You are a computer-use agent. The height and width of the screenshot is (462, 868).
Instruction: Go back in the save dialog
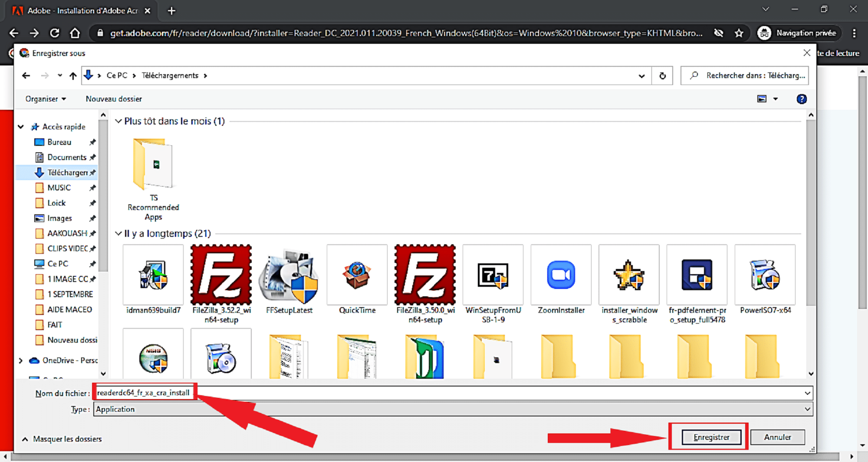click(x=26, y=75)
